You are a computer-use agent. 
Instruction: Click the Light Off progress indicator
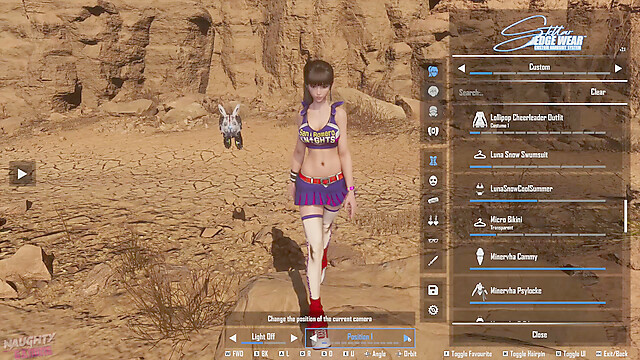pyautogui.click(x=263, y=343)
